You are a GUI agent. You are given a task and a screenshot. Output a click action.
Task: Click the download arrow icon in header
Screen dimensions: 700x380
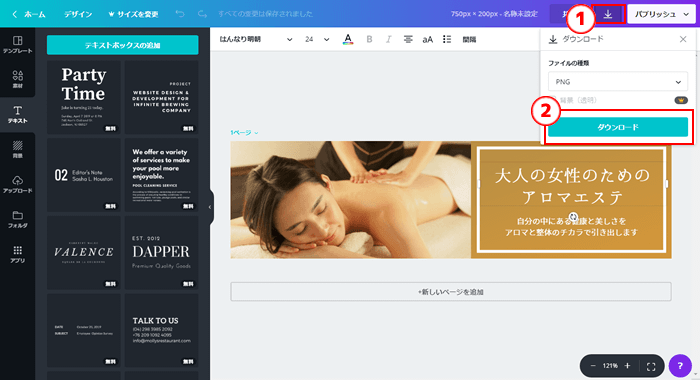click(608, 14)
